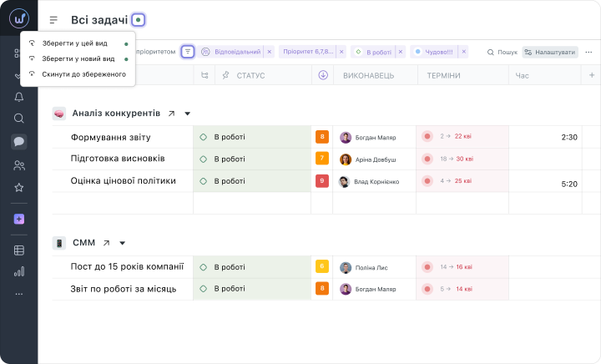Click the purple plus button in sidebar
601x364 pixels.
pos(18,219)
